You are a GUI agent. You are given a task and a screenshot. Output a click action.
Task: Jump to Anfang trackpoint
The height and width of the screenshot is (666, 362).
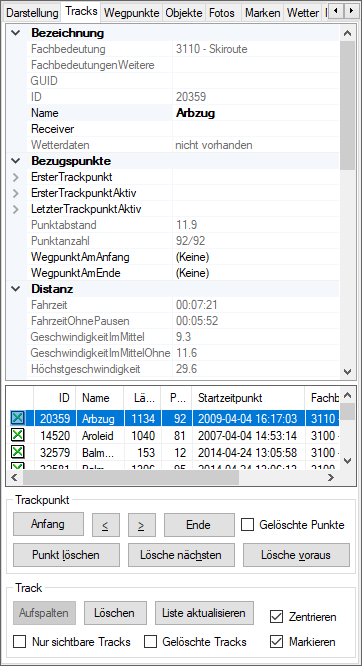48,524
